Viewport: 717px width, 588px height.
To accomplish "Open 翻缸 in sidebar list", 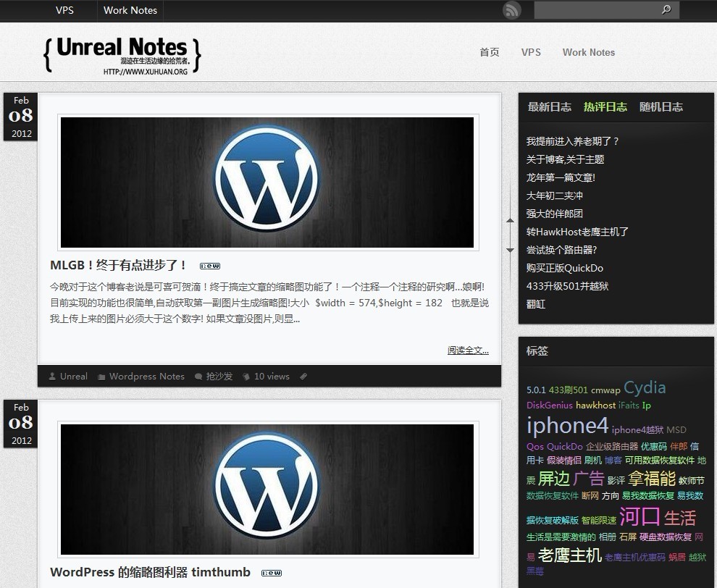I will click(535, 304).
